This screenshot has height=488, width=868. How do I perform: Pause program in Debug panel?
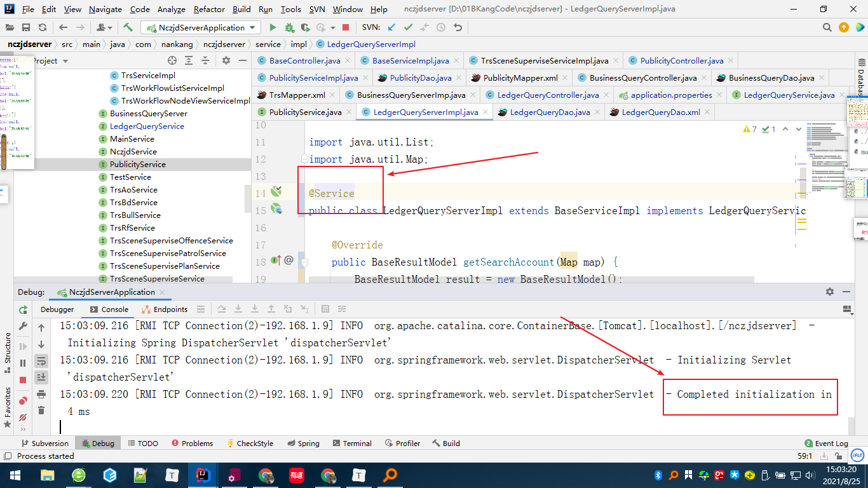(x=23, y=363)
